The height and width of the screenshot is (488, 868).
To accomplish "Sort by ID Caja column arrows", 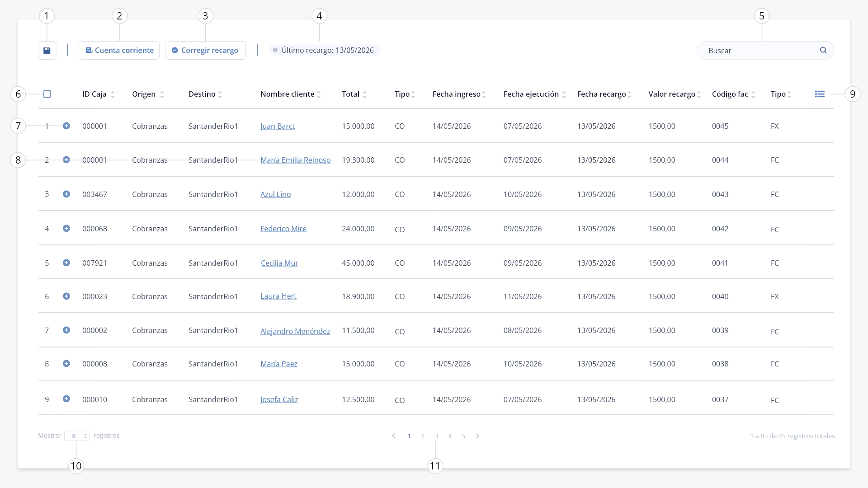I will [x=113, y=94].
